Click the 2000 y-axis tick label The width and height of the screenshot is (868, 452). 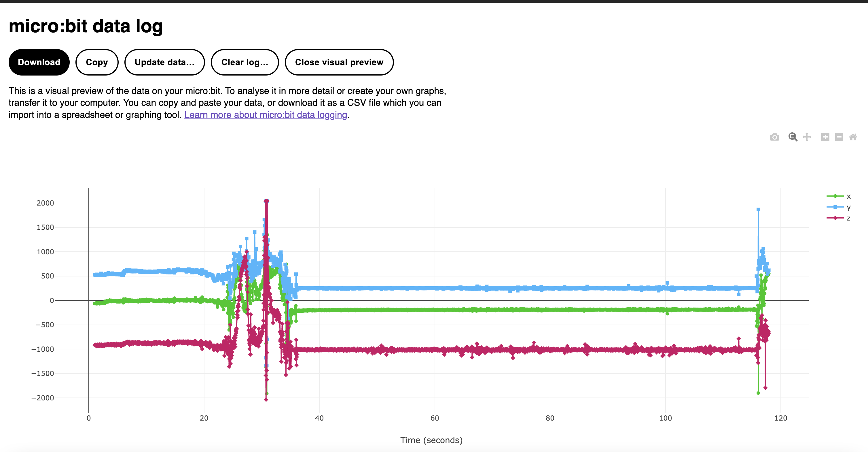point(45,203)
